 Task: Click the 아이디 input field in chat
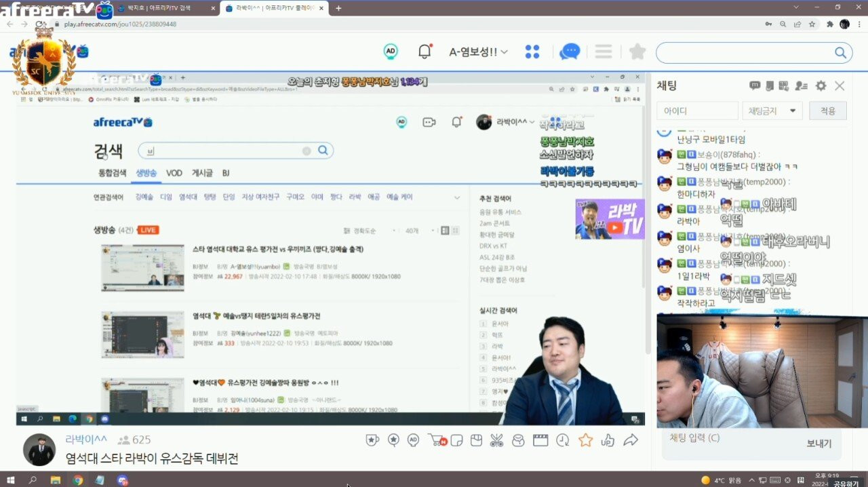(x=697, y=111)
